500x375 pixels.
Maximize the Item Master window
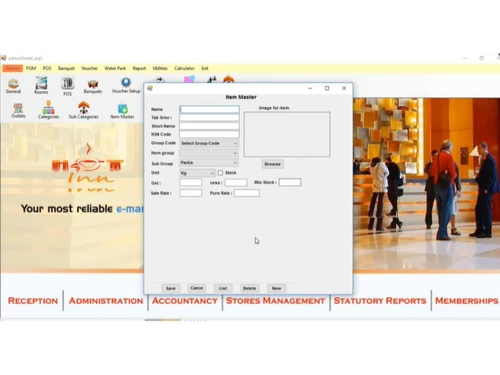pos(327,88)
